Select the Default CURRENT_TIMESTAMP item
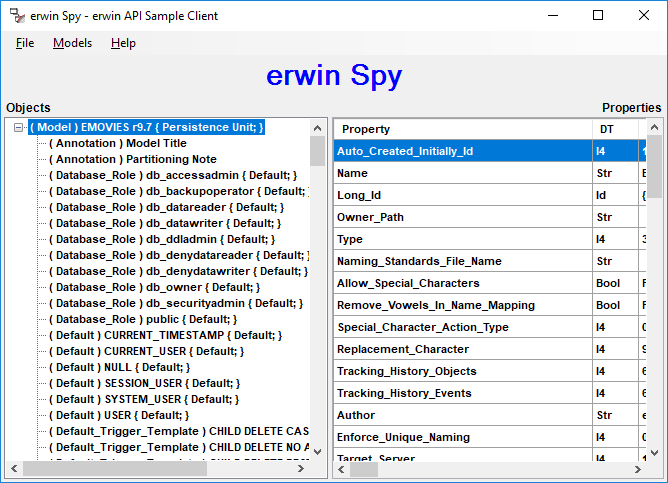This screenshot has width=668, height=483. tap(165, 335)
